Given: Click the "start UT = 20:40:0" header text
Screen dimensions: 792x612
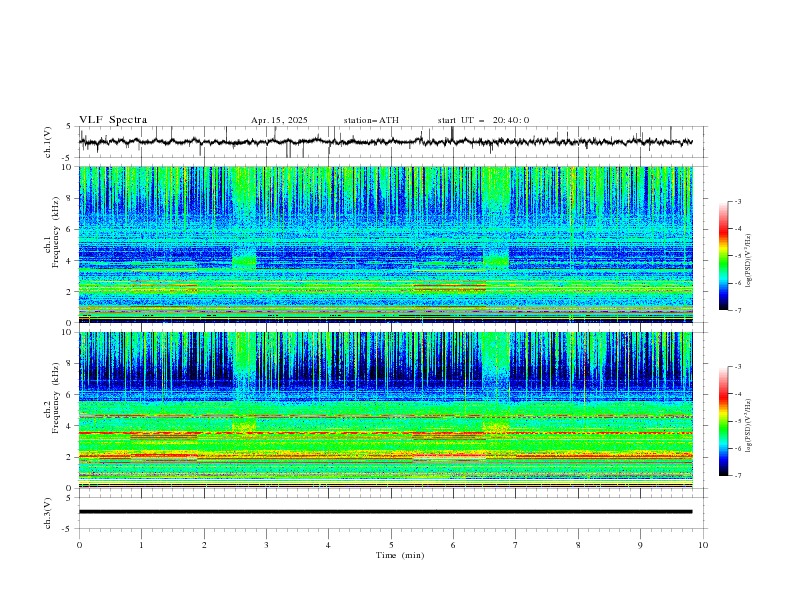Looking at the screenshot, I should (483, 120).
